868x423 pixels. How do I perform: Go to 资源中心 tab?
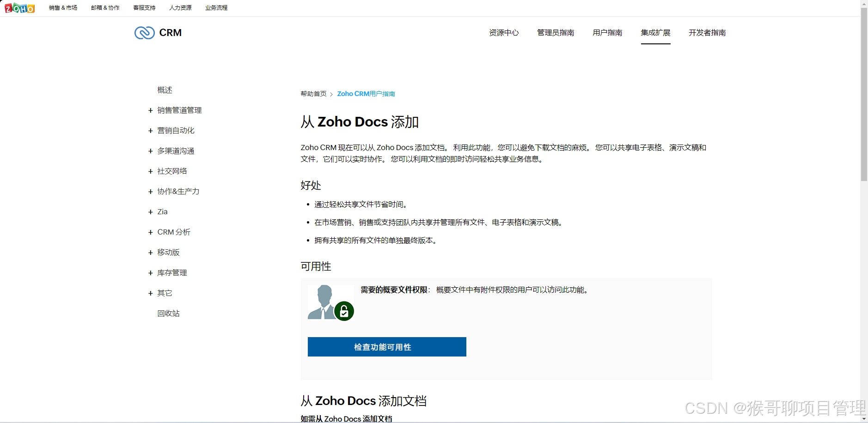[x=504, y=33]
